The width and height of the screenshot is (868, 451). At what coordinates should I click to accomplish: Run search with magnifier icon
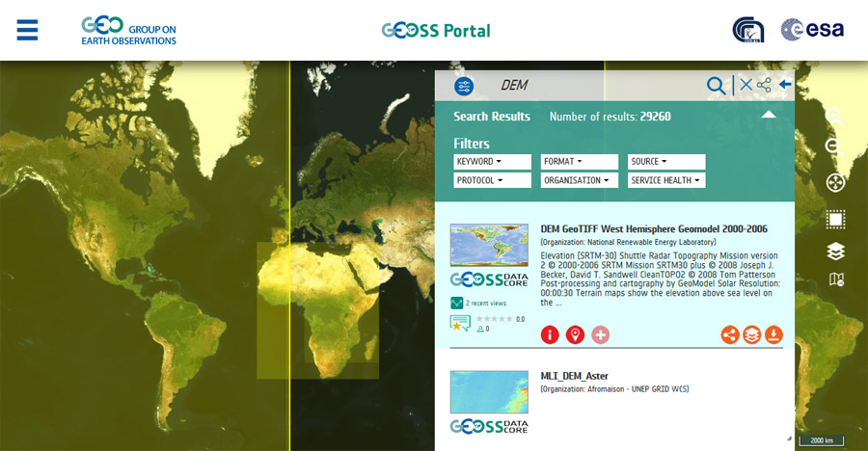(x=716, y=85)
